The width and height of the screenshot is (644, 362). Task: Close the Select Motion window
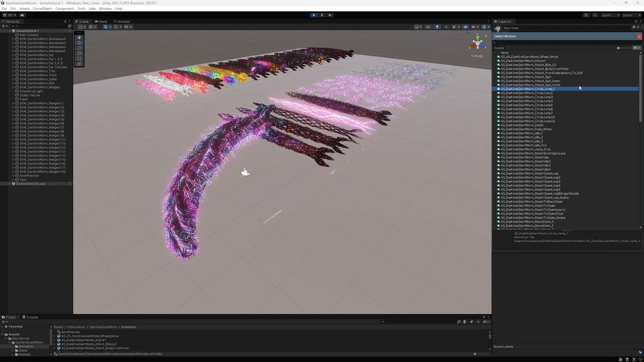639,36
